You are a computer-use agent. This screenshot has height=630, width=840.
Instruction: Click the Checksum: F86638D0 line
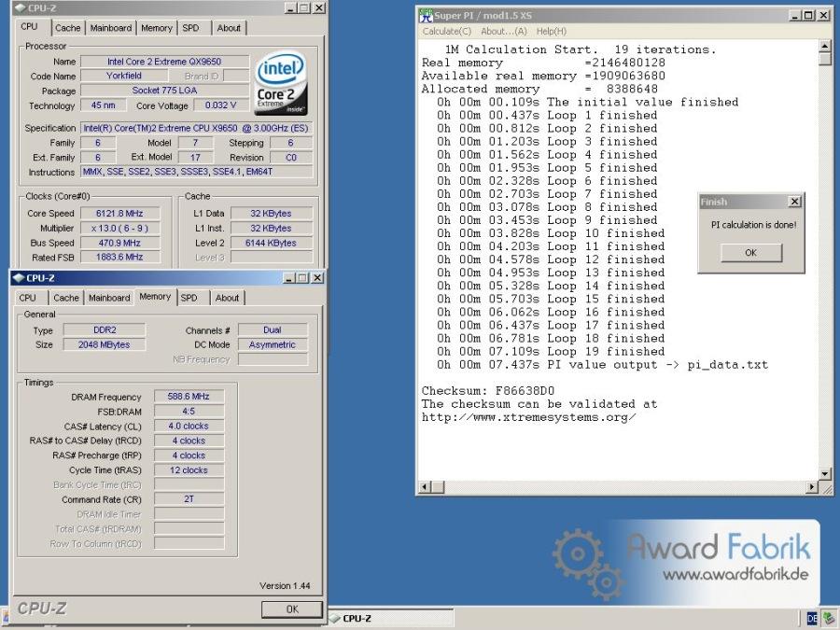[x=488, y=390]
